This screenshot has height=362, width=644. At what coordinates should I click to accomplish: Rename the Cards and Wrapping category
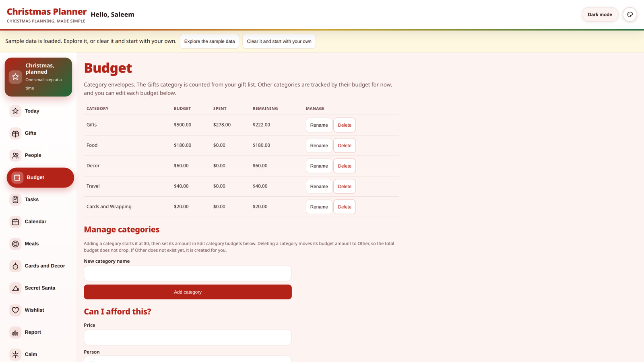(319, 207)
